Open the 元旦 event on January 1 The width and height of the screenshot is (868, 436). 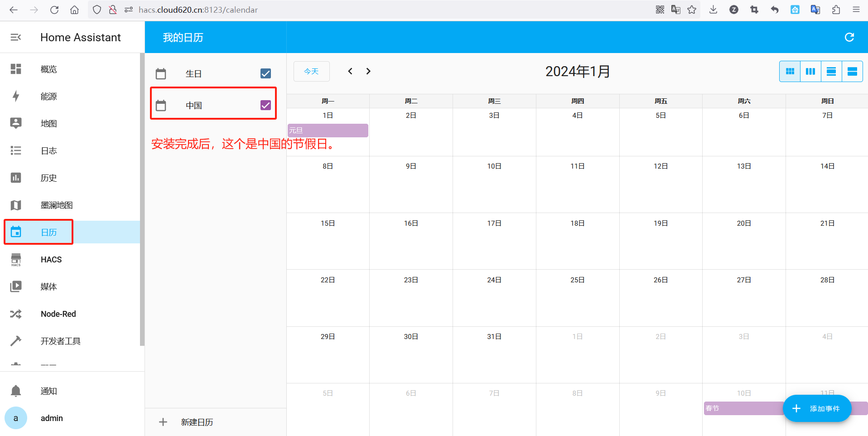[328, 131]
